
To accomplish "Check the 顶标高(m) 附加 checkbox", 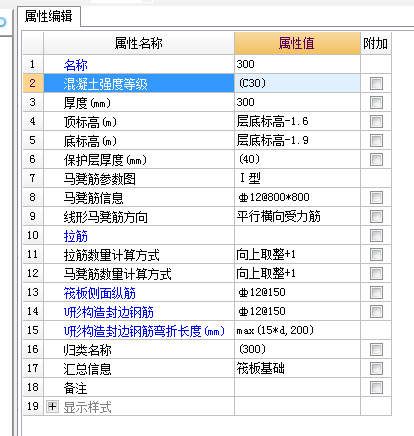I will [x=376, y=121].
